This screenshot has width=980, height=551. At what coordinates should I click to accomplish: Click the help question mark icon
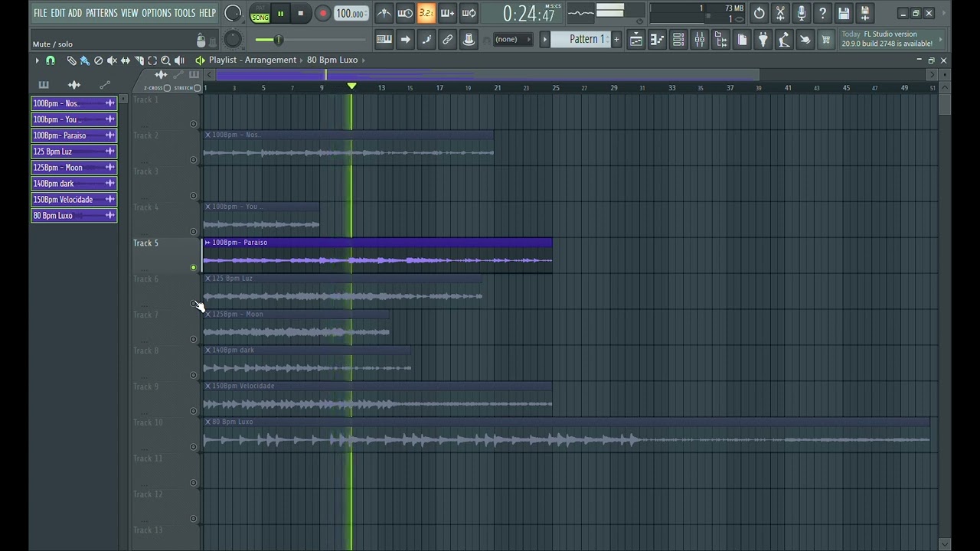(x=822, y=13)
